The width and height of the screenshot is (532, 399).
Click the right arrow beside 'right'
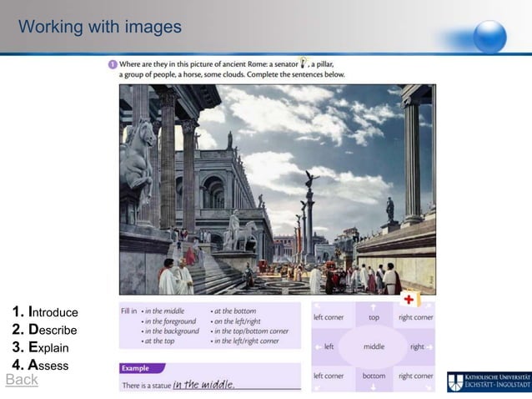429,346
